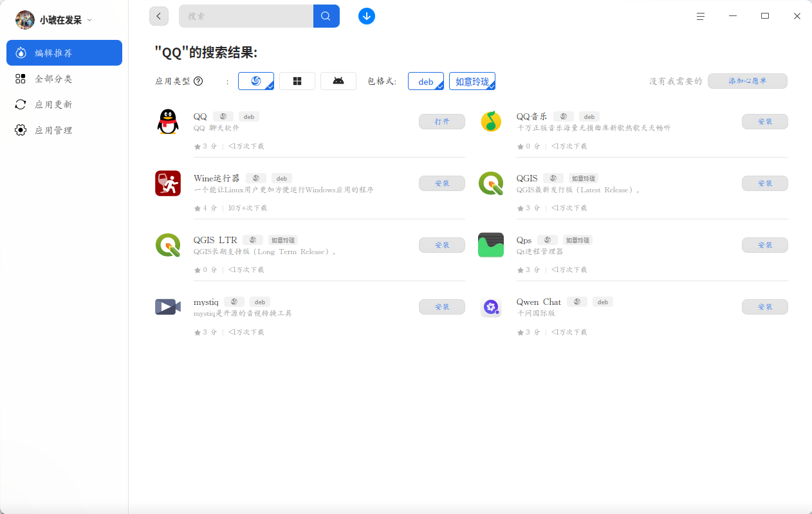
Task: Open 应用更新 in the sidebar
Action: point(64,104)
